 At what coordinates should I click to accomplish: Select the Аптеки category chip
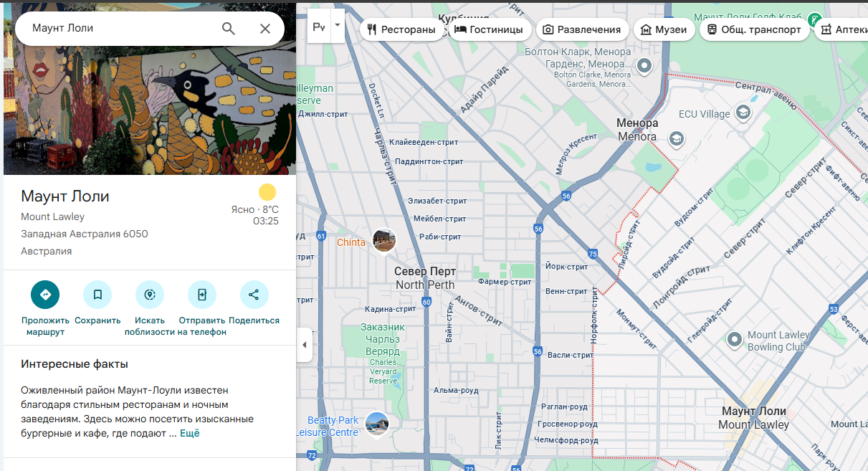(843, 29)
